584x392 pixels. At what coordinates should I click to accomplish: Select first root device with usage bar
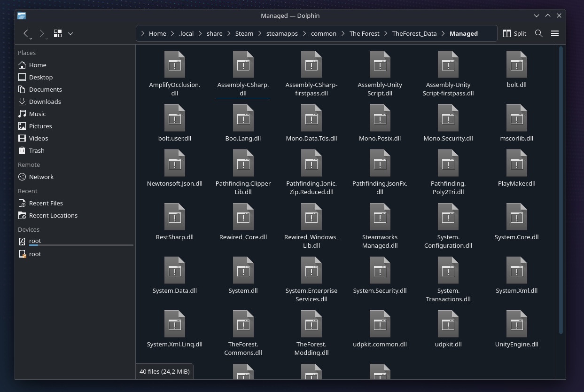coord(75,242)
